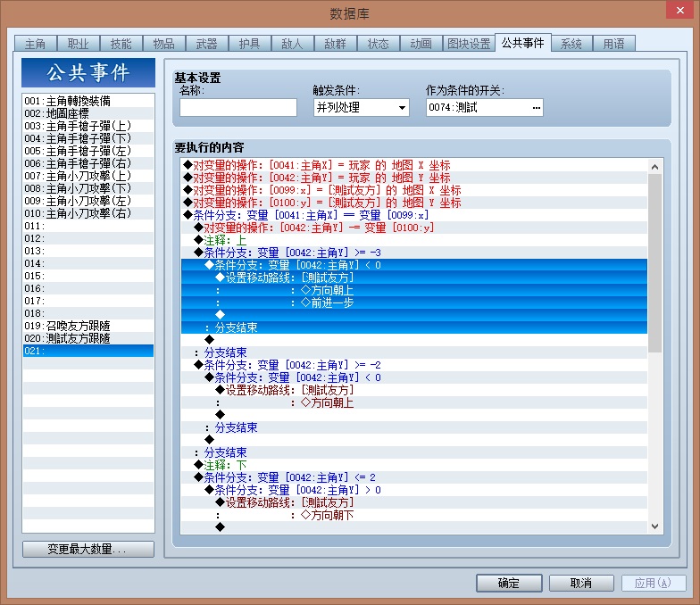Select the ◇前进一步 move route line

click(414, 302)
